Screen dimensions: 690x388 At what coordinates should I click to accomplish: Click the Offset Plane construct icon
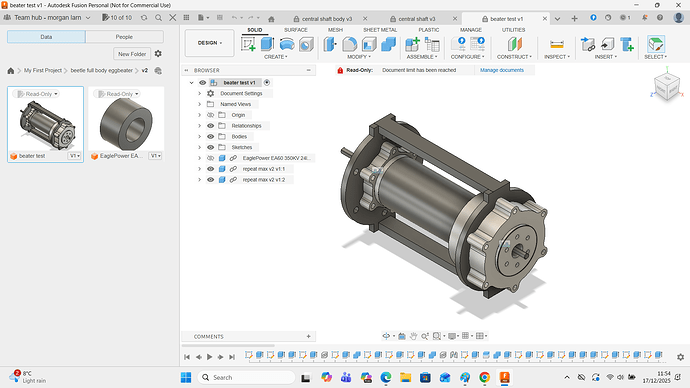514,44
